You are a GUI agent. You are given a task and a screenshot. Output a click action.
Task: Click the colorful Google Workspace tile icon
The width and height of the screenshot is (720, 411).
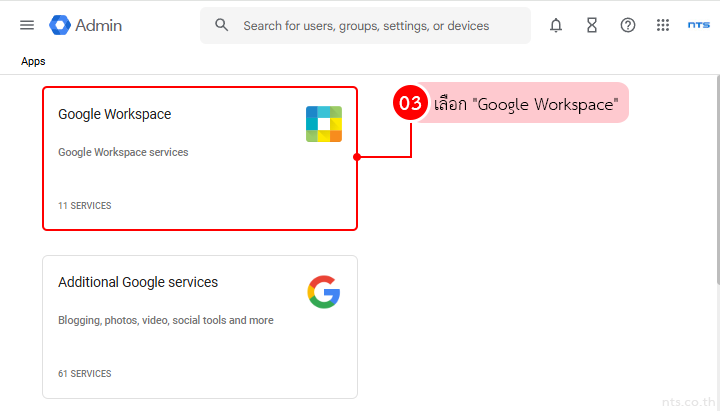click(323, 124)
